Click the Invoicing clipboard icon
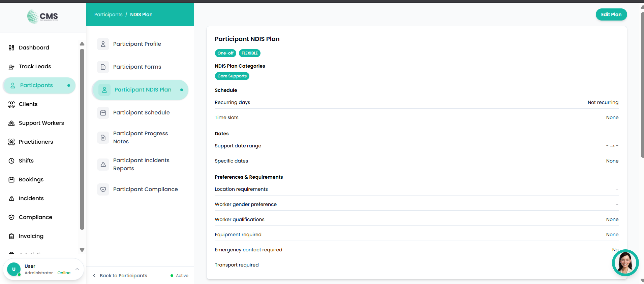644x284 pixels. point(11,236)
